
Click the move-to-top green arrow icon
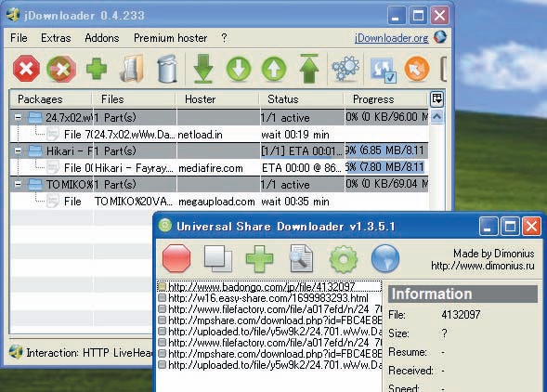309,69
